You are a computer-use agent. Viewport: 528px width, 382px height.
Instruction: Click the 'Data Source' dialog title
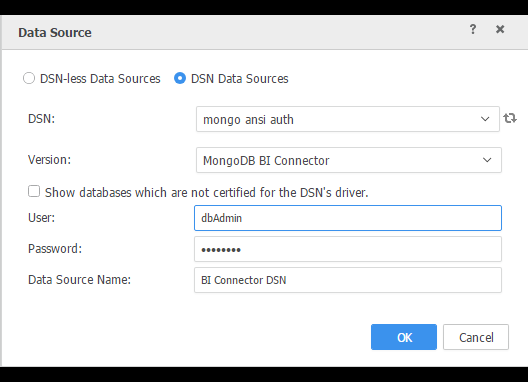pos(55,33)
